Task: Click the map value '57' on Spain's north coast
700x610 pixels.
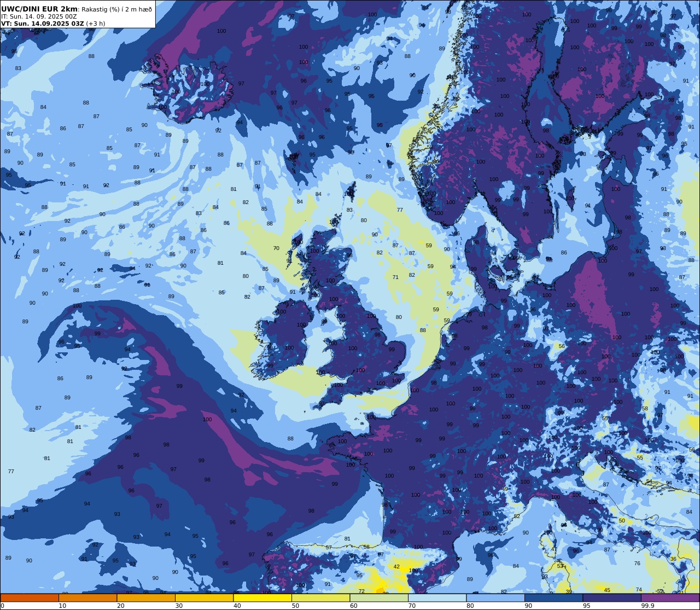Action: (x=329, y=548)
